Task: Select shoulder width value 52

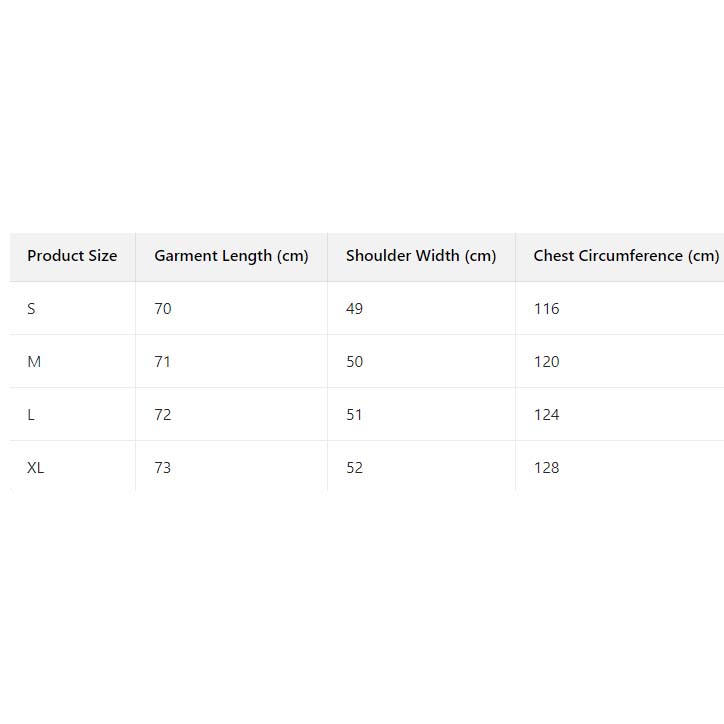Action: [x=355, y=468]
